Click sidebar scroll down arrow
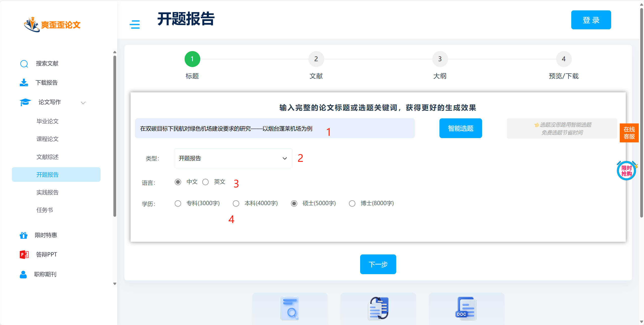 (x=115, y=284)
